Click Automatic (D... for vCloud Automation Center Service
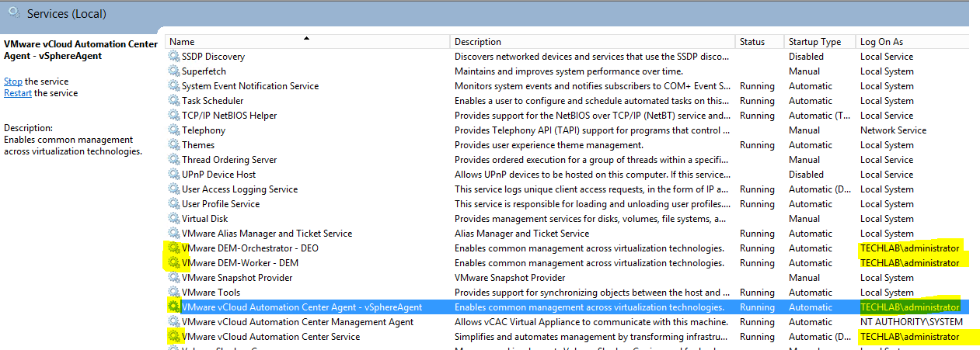The image size is (980, 350). (821, 337)
